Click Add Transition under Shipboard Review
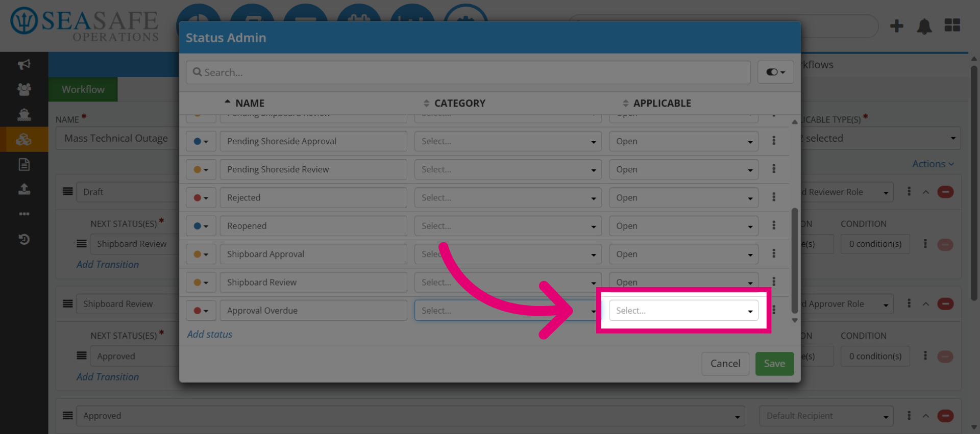 (x=108, y=377)
